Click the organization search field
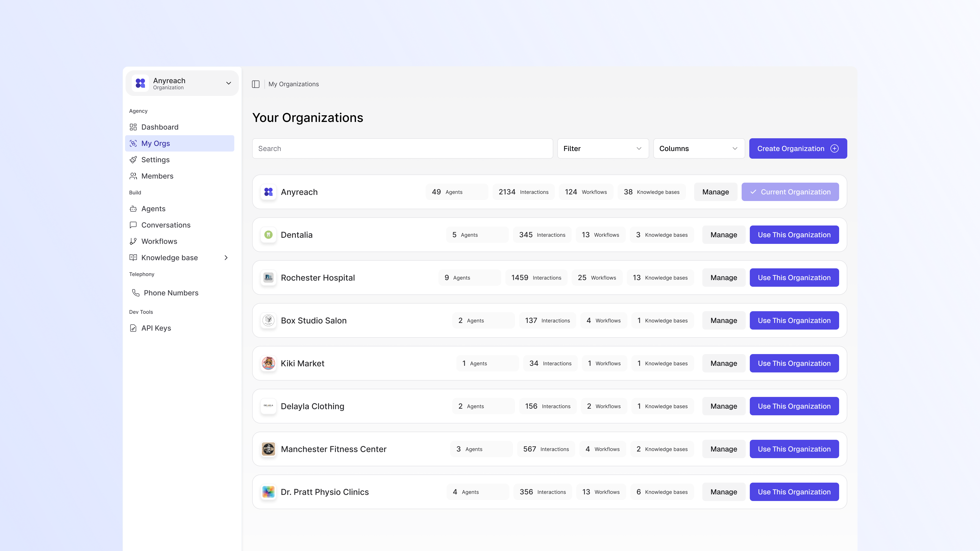 (402, 148)
